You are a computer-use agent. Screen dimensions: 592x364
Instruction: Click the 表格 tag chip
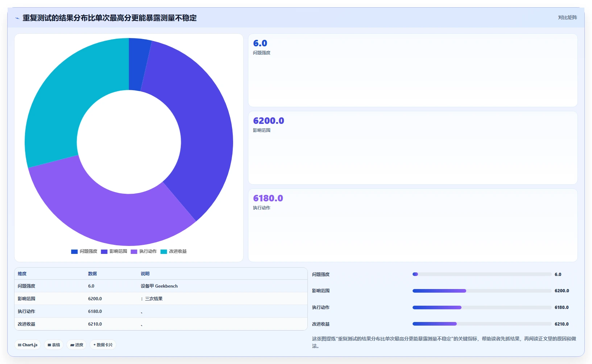coord(54,345)
